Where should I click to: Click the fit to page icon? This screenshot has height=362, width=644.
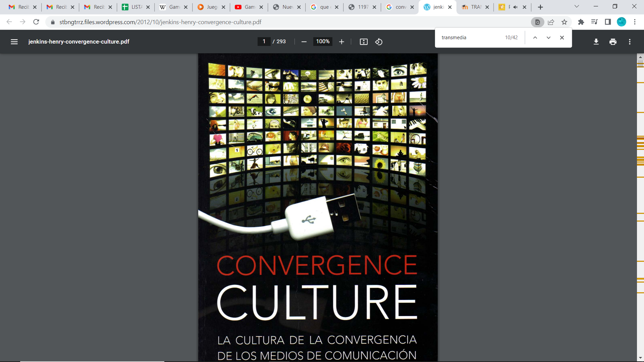coord(364,42)
